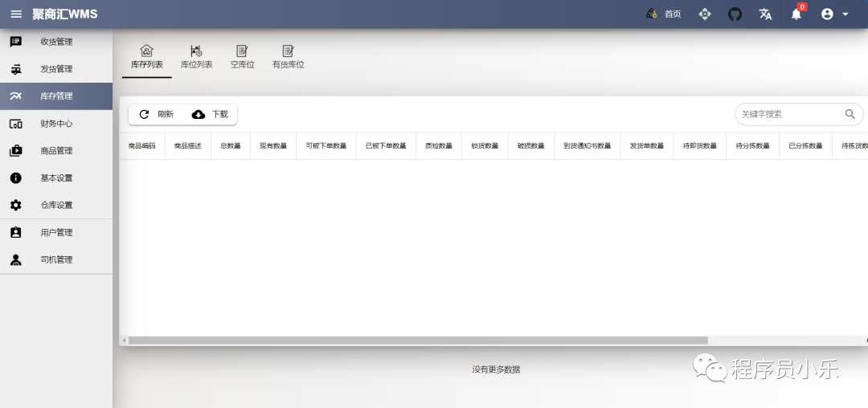Open 收货管理 in the sidebar
The height and width of the screenshot is (408, 868).
point(56,42)
